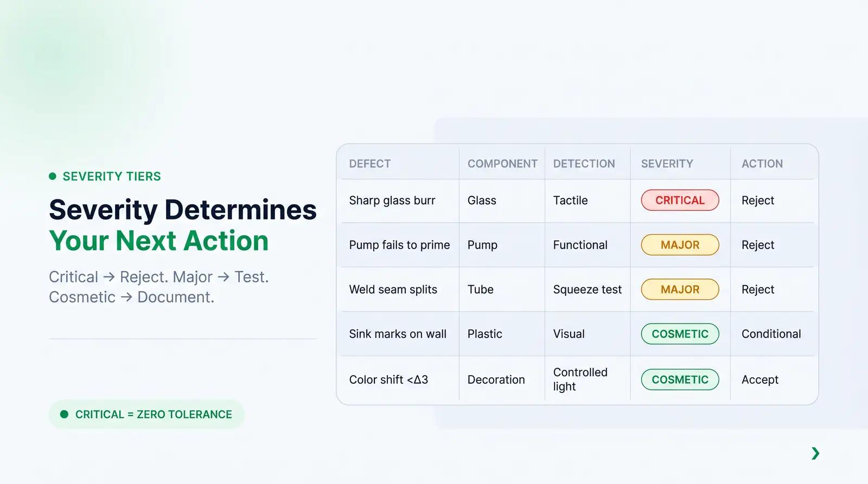Click the SEVERITY column header
Viewport: 868px width, 484px height.
667,164
